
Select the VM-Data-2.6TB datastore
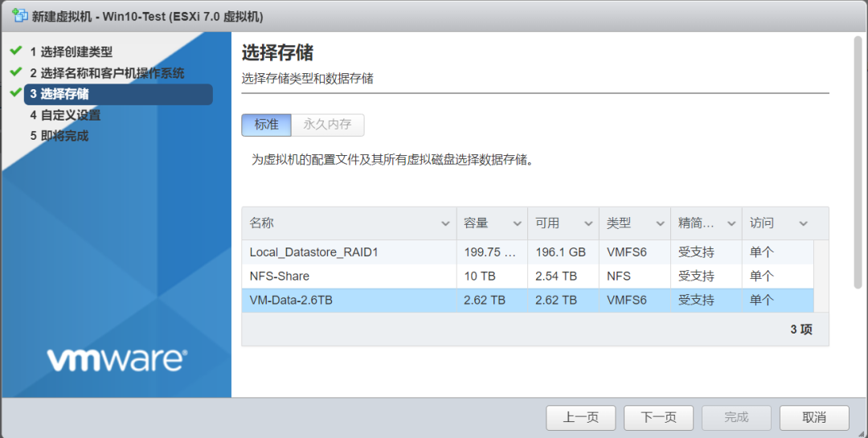tap(527, 300)
